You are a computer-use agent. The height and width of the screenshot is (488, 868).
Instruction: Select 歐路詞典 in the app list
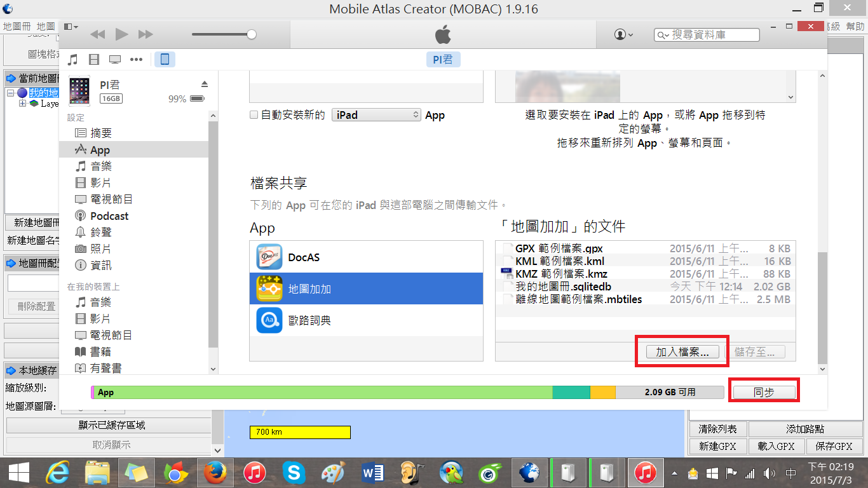click(x=367, y=320)
